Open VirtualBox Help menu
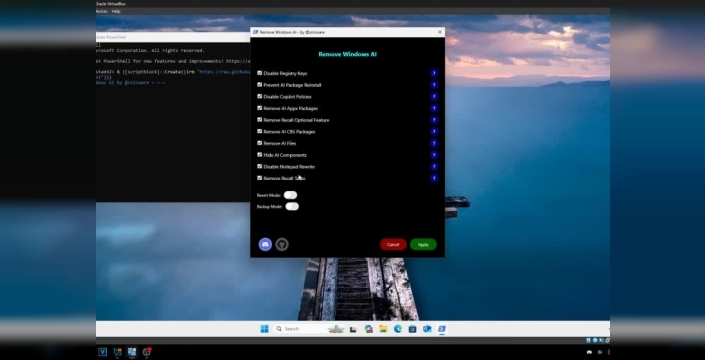This screenshot has width=705, height=360. [x=116, y=11]
